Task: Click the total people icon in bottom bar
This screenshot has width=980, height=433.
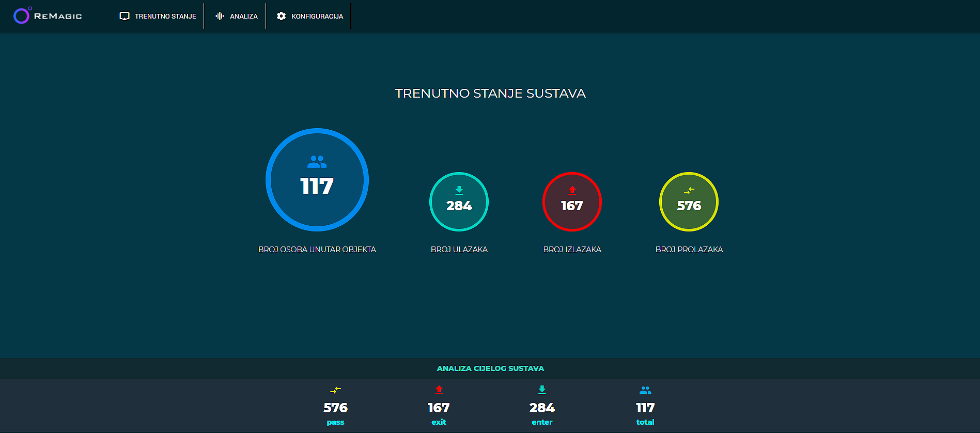Action: tap(645, 390)
